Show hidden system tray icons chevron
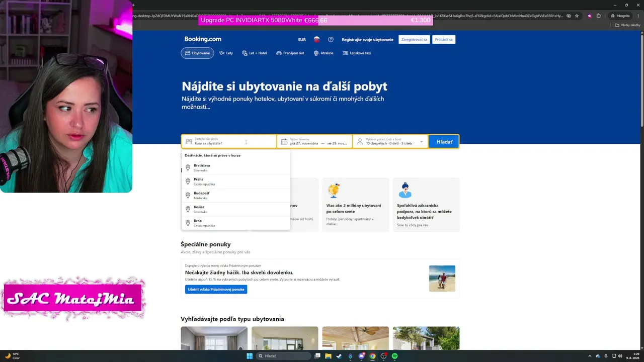This screenshot has width=644, height=362. tap(591, 356)
